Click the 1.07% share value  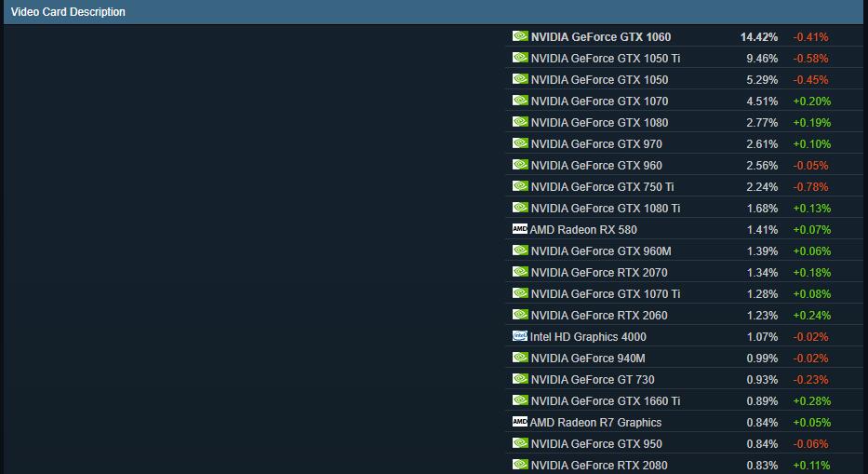[762, 337]
